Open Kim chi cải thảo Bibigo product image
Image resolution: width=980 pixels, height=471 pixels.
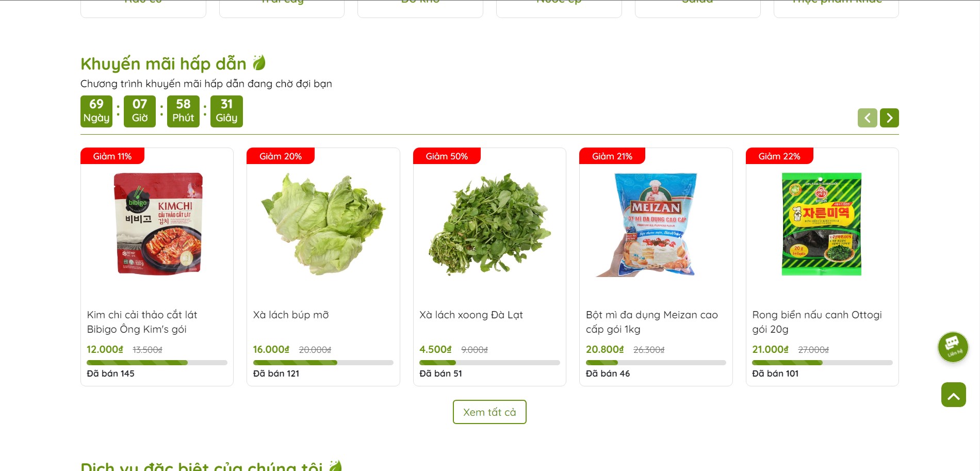(157, 224)
